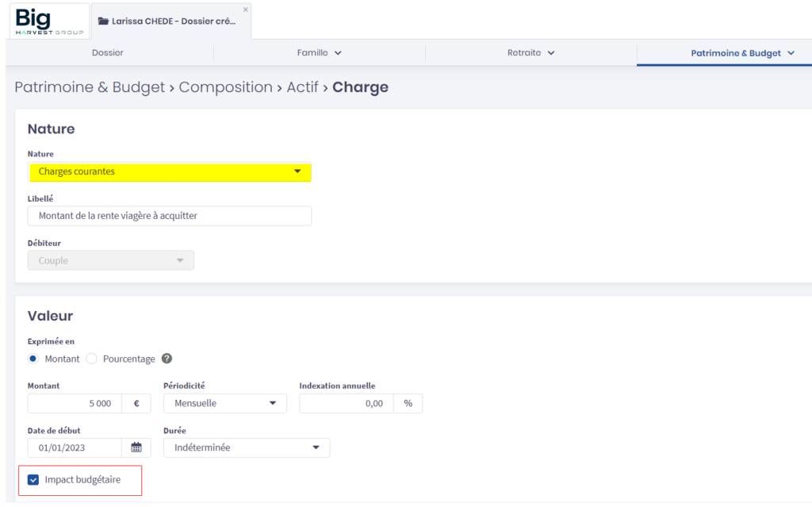This screenshot has height=507, width=812.
Task: Open the Périodicité dropdown Mensuelle
Action: click(224, 403)
